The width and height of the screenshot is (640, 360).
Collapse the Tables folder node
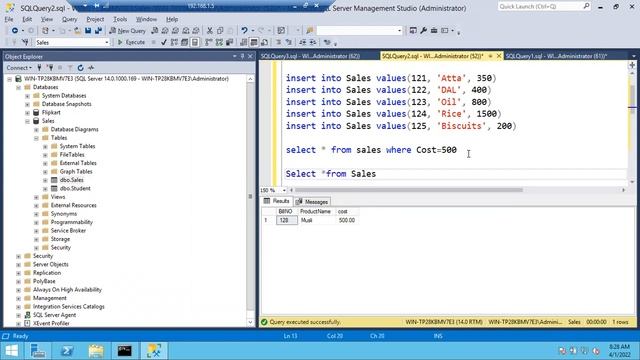[36, 138]
